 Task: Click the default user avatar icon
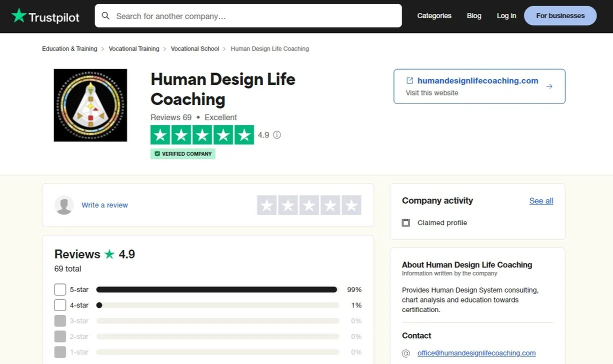64,205
